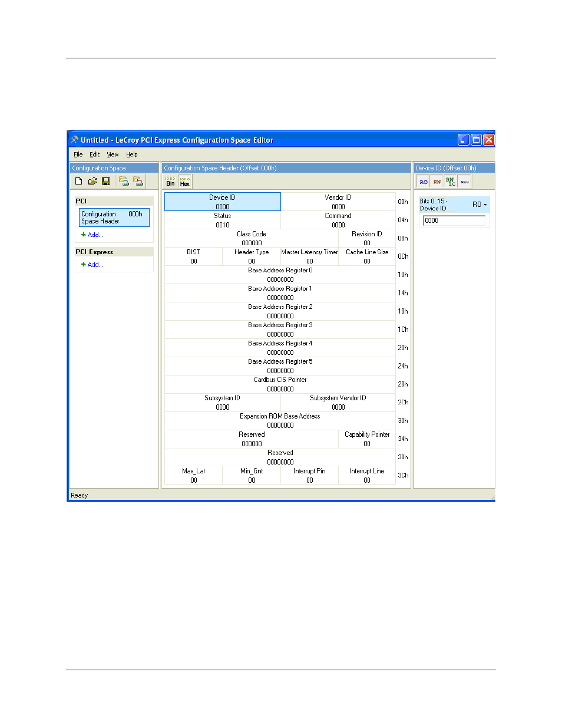Select the Device ID register cell
Viewport: 562px width, 728px height.
[x=222, y=202]
